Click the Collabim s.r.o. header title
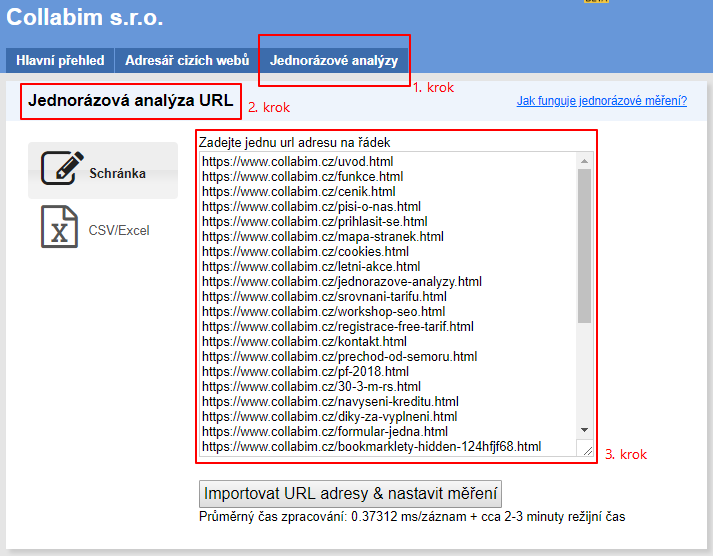This screenshot has height=556, width=713. pyautogui.click(x=85, y=17)
